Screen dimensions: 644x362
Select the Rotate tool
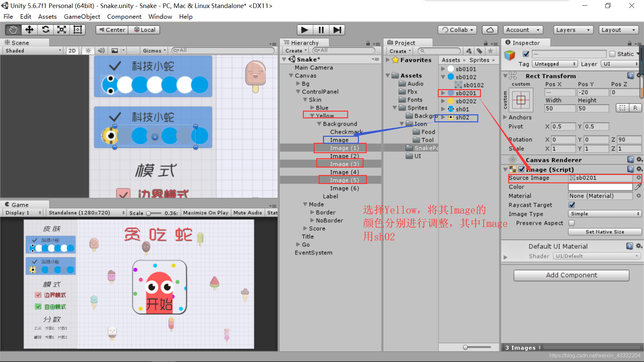pyautogui.click(x=46, y=30)
